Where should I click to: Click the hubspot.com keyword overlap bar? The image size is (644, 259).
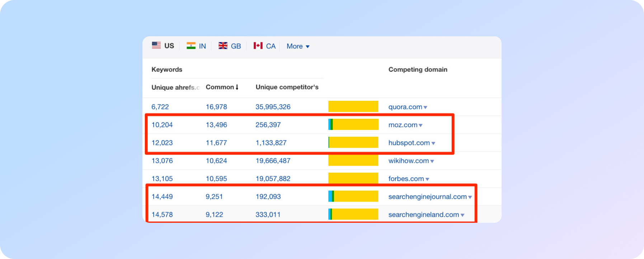coord(353,142)
